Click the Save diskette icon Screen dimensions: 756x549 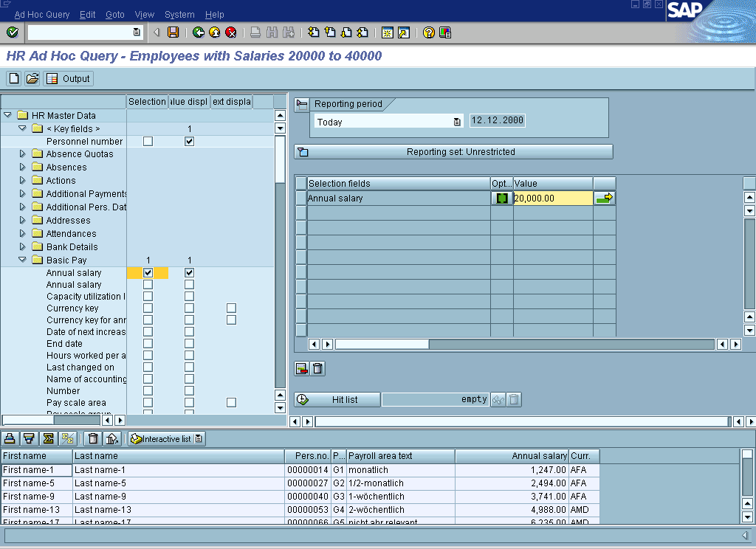point(173,32)
